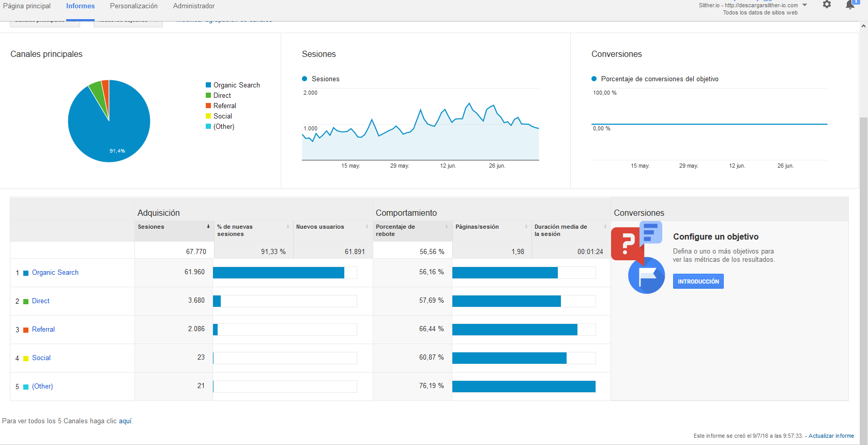Click the Adquisición section header

pyautogui.click(x=159, y=213)
